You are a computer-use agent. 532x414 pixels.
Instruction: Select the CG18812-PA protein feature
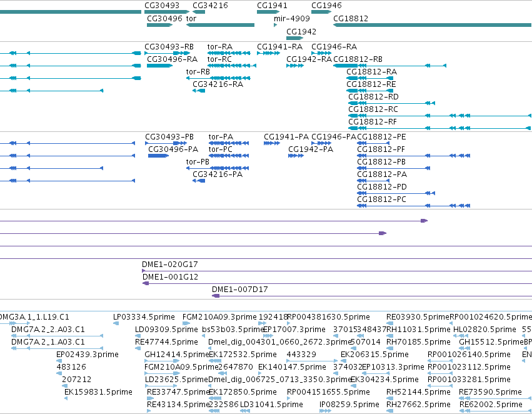click(373, 181)
